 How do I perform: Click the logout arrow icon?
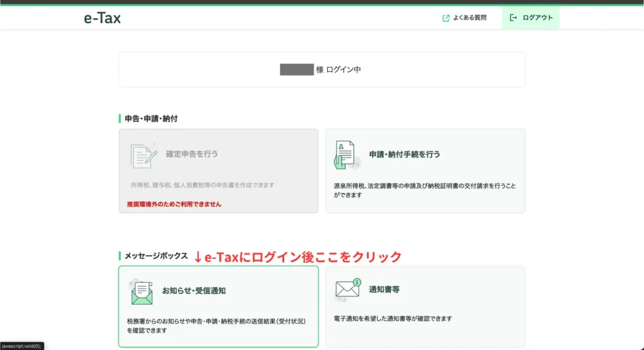coord(513,18)
